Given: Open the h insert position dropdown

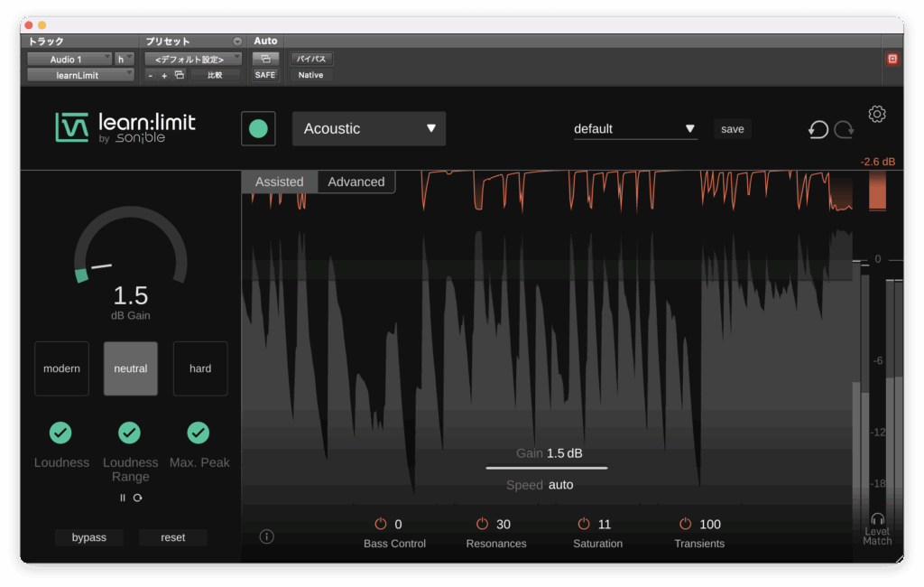Looking at the screenshot, I should pyautogui.click(x=125, y=59).
